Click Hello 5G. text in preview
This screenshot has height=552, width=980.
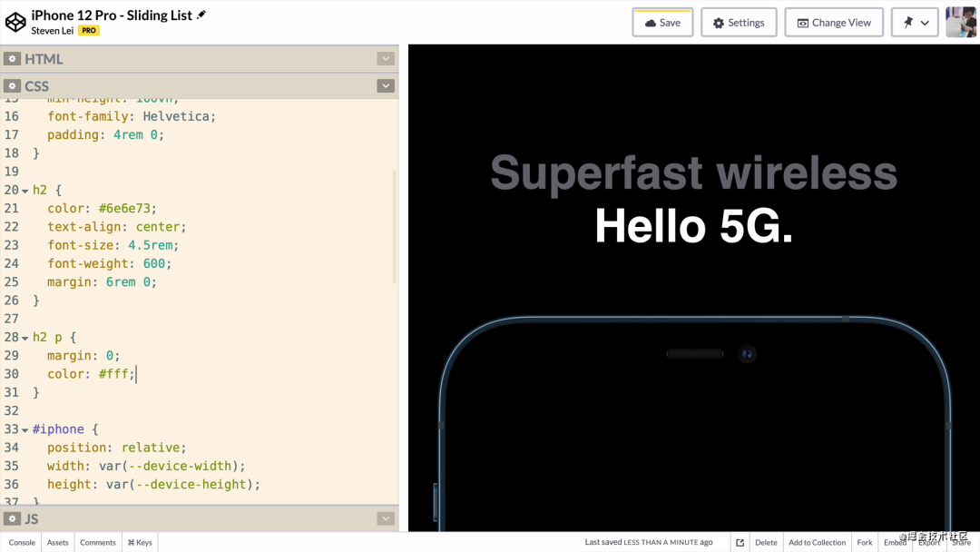pyautogui.click(x=694, y=226)
